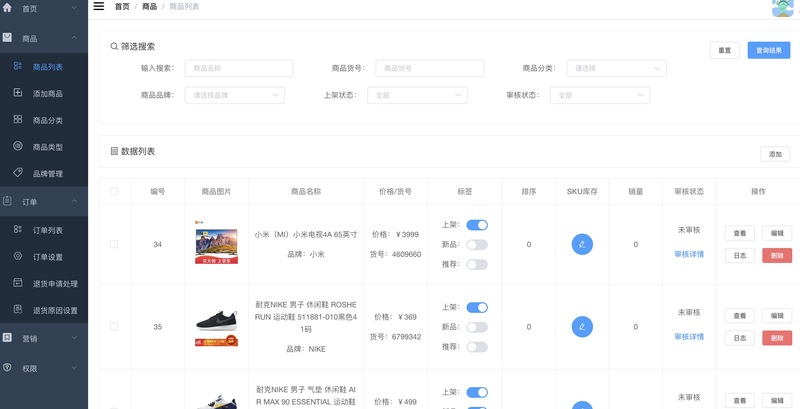The image size is (800, 409).
Task: Click the 重置 button
Action: pos(724,50)
